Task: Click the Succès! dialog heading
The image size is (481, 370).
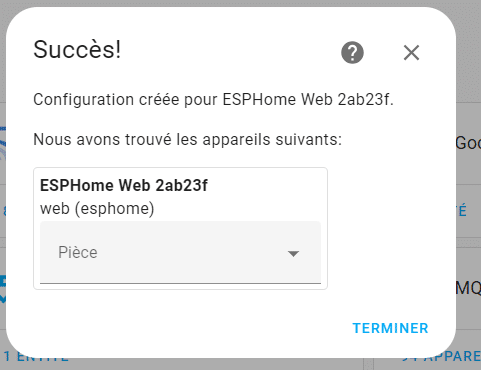Action: (x=77, y=50)
